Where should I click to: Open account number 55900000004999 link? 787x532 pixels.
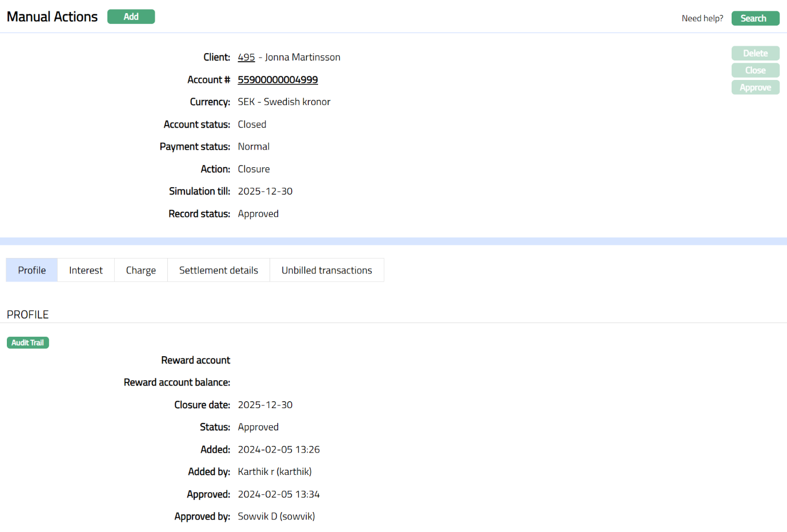pos(278,80)
